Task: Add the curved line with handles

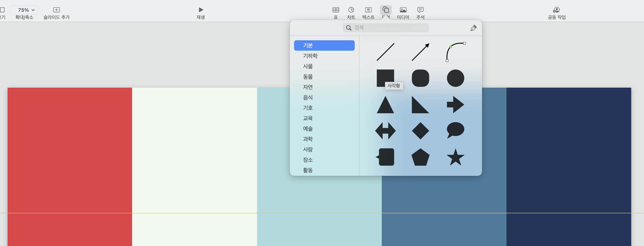Action: (x=455, y=52)
